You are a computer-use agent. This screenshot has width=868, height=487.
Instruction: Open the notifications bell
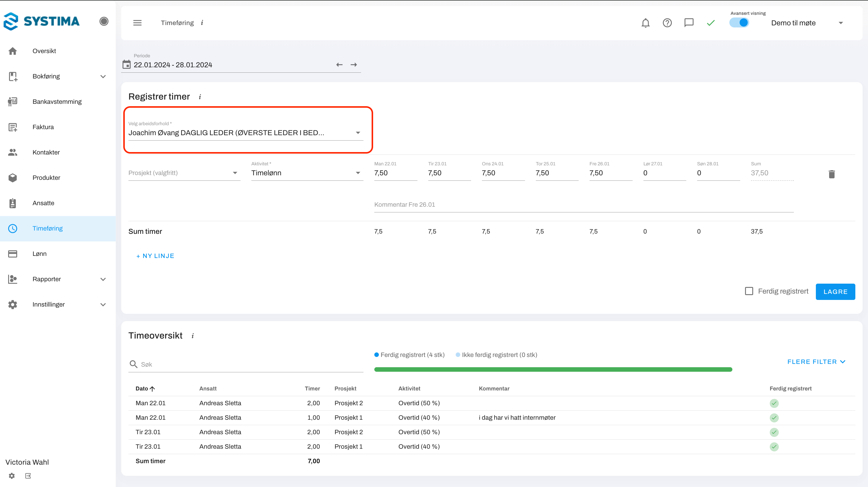[645, 23]
